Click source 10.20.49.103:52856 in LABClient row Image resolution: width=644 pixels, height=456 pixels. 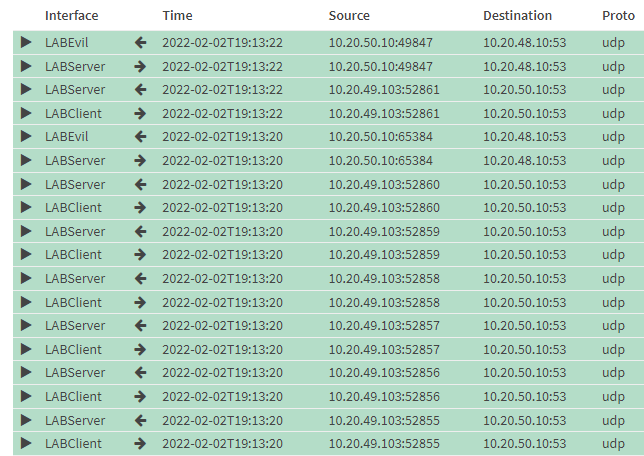click(x=384, y=396)
